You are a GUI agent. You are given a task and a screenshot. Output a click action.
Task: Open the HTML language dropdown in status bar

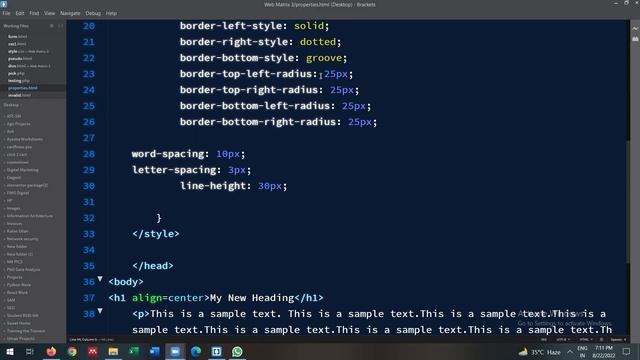586,340
